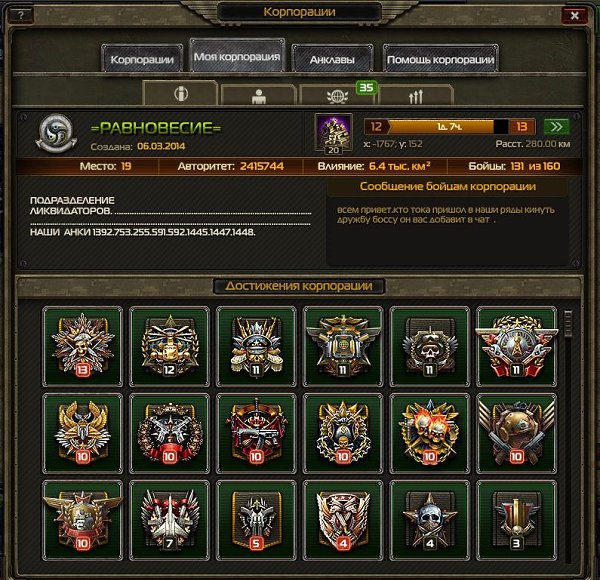Switch to the info sub-tab
The height and width of the screenshot is (580, 600).
pyautogui.click(x=181, y=93)
